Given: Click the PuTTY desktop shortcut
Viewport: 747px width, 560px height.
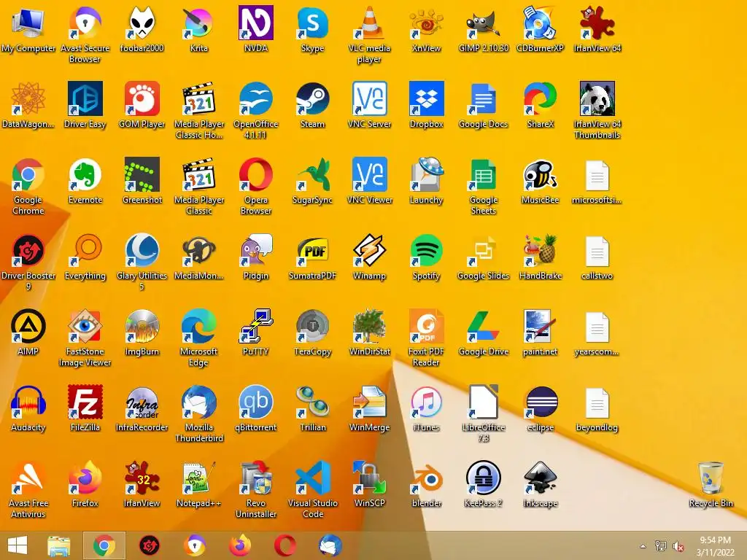Looking at the screenshot, I should click(x=256, y=332).
